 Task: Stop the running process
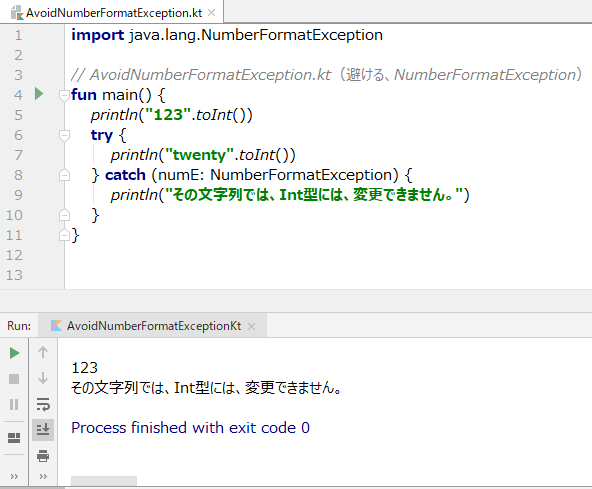click(x=14, y=379)
